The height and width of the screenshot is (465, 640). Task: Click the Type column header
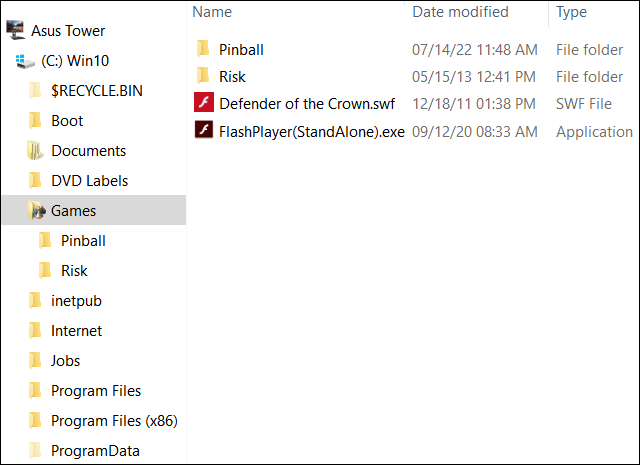[572, 12]
